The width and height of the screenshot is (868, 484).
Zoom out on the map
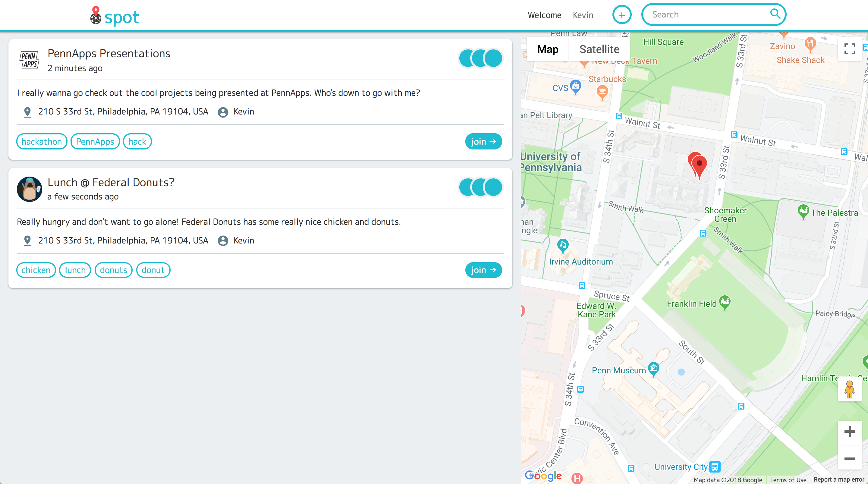(x=850, y=458)
